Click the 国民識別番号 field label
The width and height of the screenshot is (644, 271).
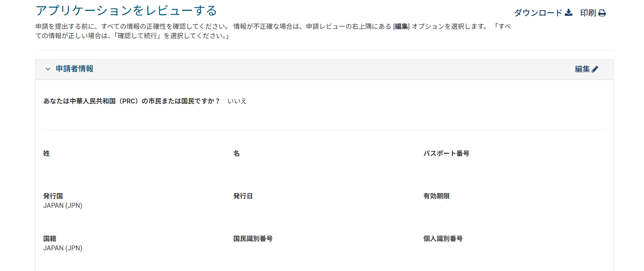coord(253,239)
